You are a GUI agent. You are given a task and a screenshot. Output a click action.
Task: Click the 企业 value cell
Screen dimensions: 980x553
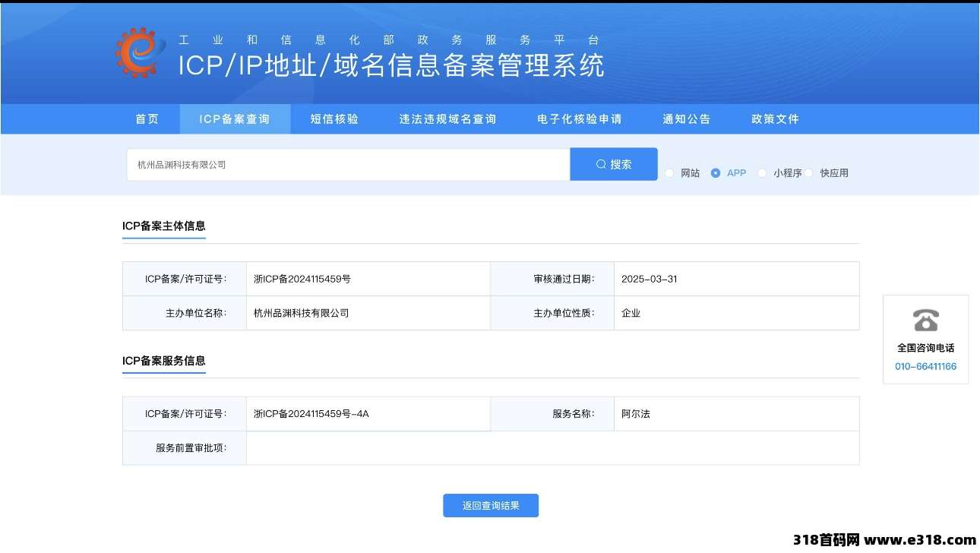[x=736, y=313]
